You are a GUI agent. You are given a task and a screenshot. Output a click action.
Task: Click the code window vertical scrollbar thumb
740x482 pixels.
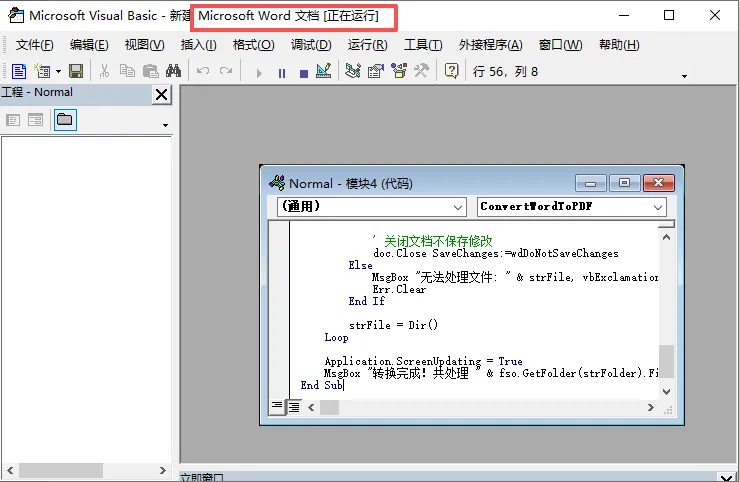(x=666, y=362)
